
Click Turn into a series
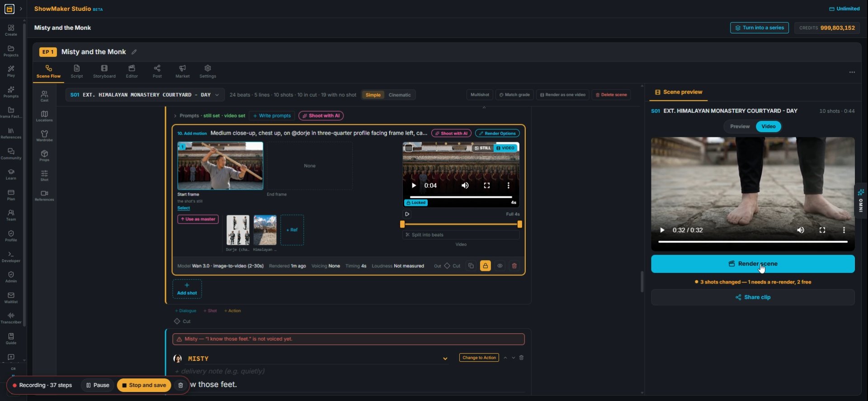[x=759, y=28]
